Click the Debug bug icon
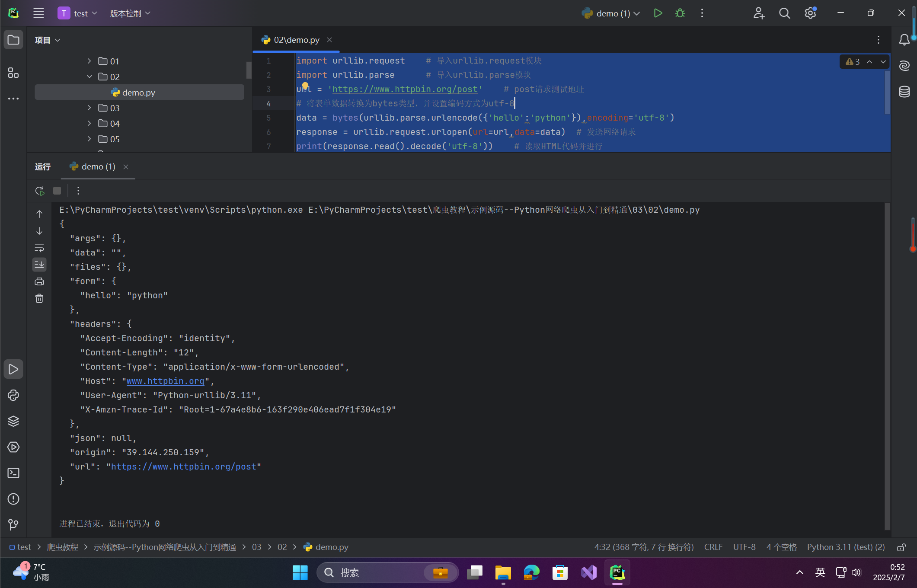This screenshot has height=588, width=917. (680, 13)
